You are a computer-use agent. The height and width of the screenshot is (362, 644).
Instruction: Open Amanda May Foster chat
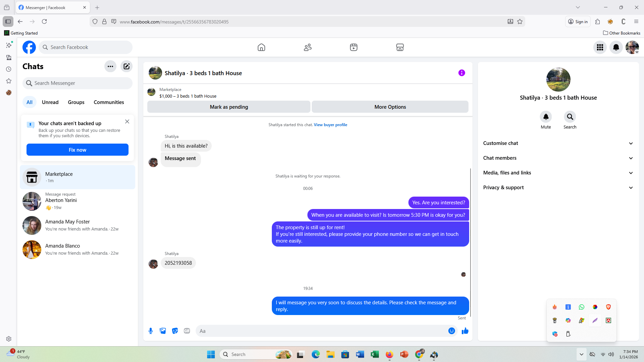[x=78, y=225]
